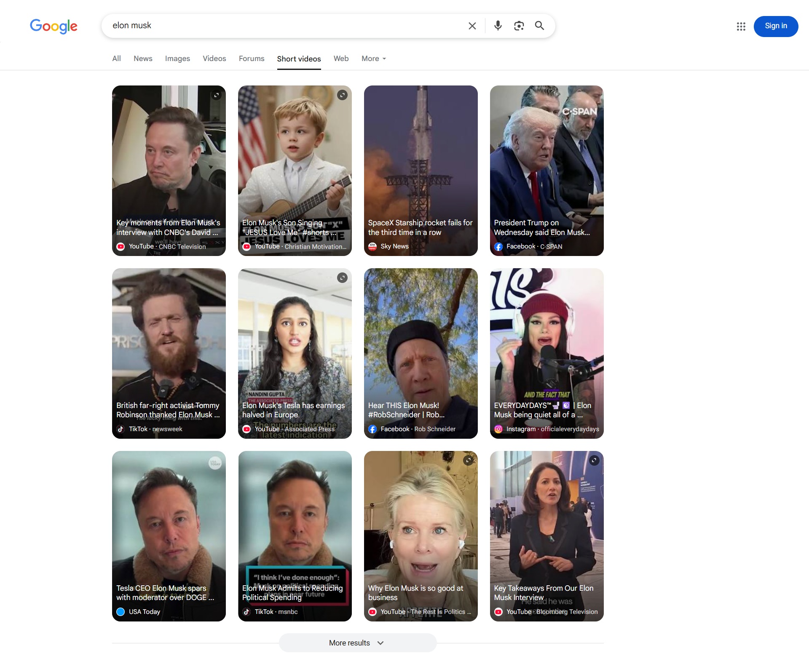Click the YouTube icon on the CNBC video
This screenshot has width=809, height=672.
[121, 246]
